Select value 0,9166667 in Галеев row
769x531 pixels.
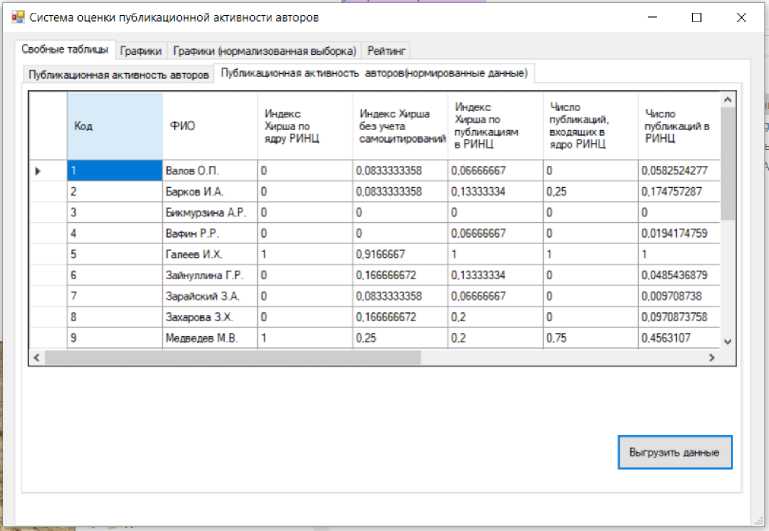[x=400, y=254]
